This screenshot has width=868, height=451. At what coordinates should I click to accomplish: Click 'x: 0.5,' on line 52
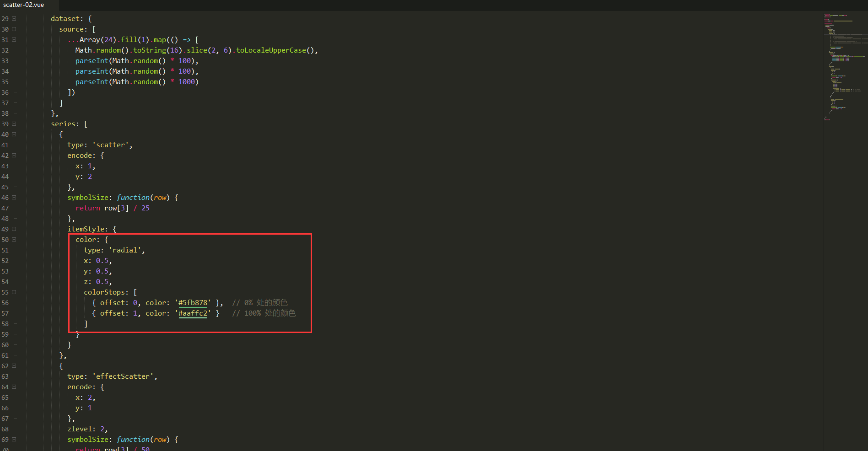pos(98,261)
